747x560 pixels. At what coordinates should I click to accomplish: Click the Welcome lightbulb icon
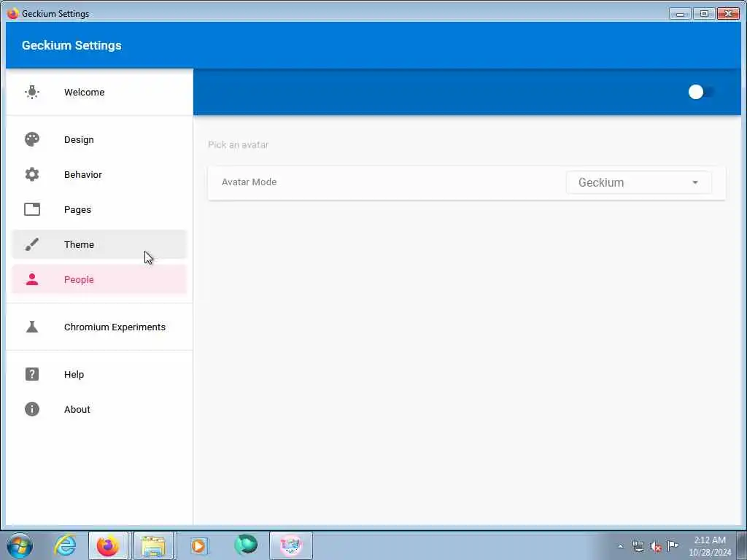tap(32, 92)
